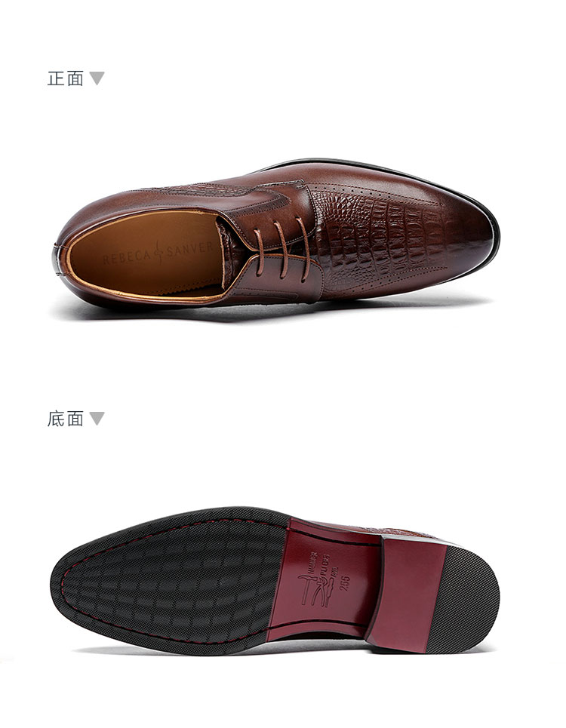The width and height of the screenshot is (566, 728).
Task: Click the triangle arrow beside 底面
Action: (97, 419)
